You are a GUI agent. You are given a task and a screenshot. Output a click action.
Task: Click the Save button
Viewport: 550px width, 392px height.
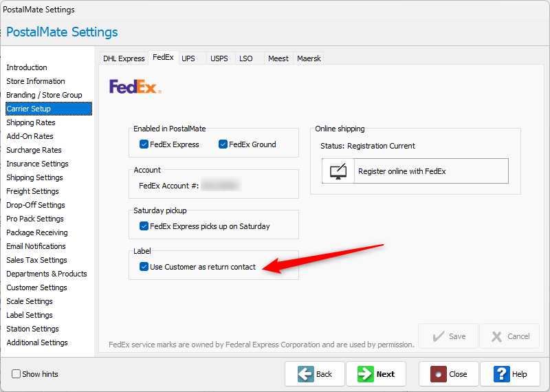click(x=448, y=336)
